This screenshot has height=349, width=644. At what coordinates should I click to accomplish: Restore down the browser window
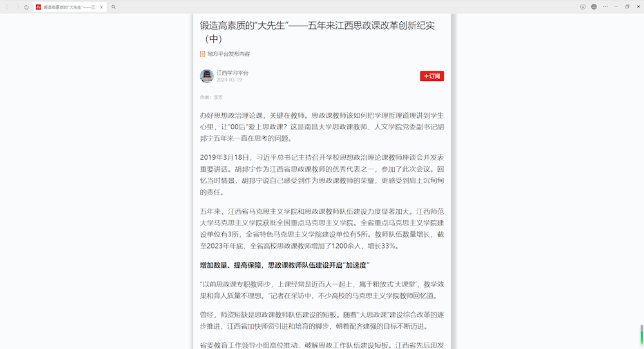627,6
